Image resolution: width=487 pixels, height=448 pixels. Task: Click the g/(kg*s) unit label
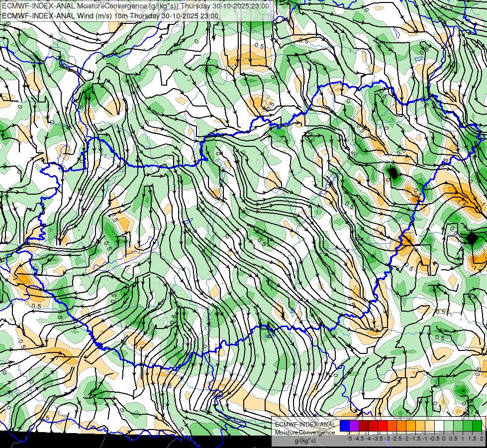click(x=305, y=440)
